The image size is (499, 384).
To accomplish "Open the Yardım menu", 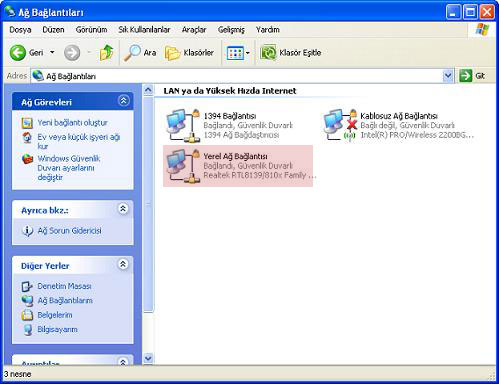I will click(267, 30).
